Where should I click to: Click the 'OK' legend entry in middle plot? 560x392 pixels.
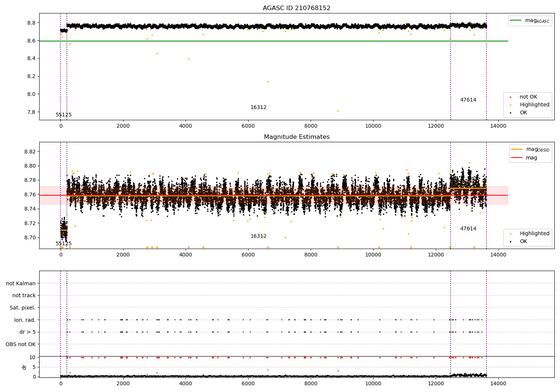coord(519,242)
